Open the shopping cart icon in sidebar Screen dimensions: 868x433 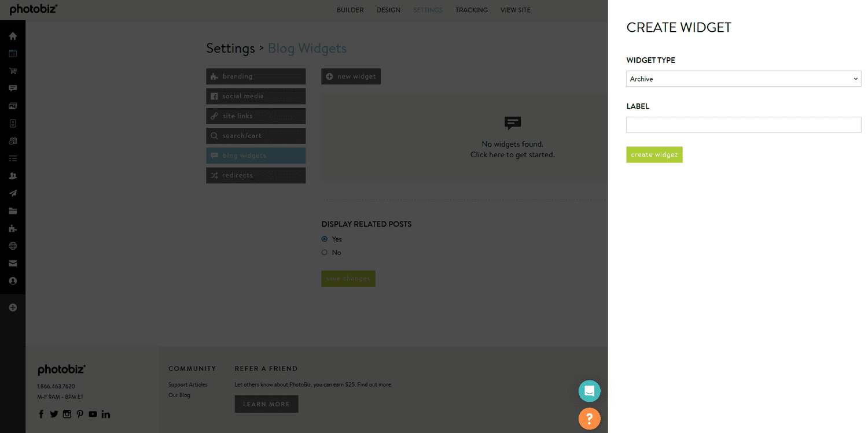(13, 71)
